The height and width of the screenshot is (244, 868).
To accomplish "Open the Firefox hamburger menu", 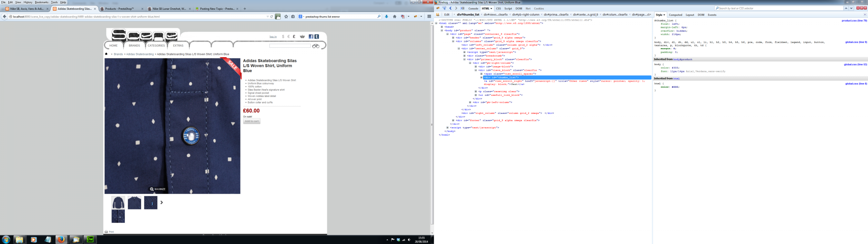I will 429,16.
